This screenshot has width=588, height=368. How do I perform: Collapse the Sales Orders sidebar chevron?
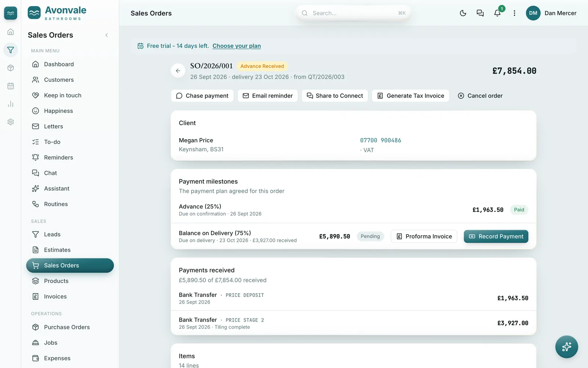pyautogui.click(x=107, y=35)
